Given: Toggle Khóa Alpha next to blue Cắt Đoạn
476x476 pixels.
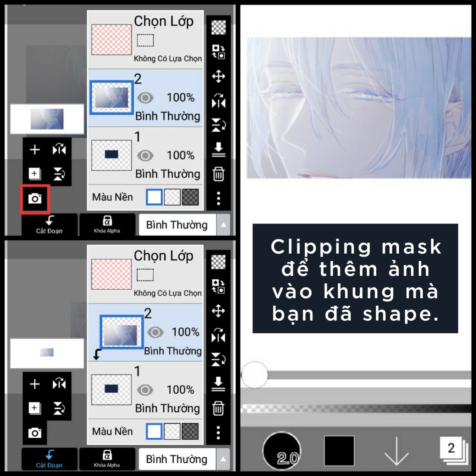Looking at the screenshot, I should point(107,459).
